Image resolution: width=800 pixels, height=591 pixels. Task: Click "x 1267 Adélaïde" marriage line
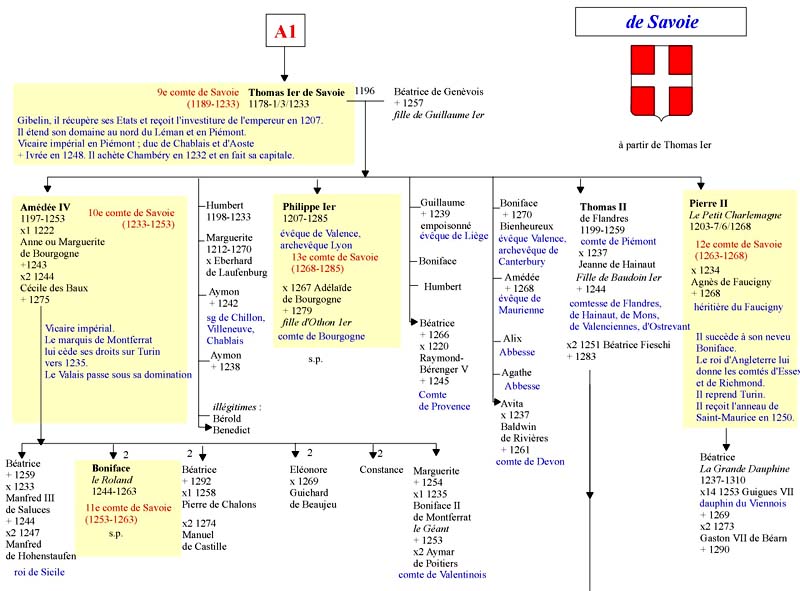pos(317,288)
